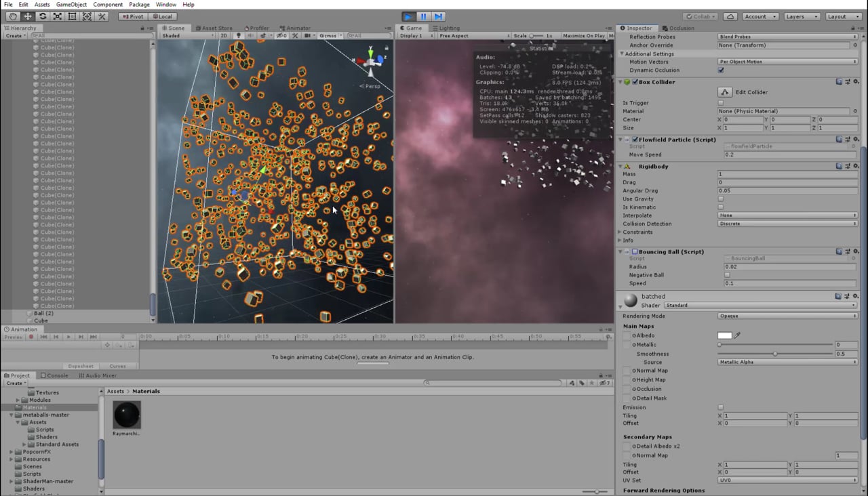Open the GameObject menu
The width and height of the screenshot is (868, 496).
pyautogui.click(x=71, y=5)
